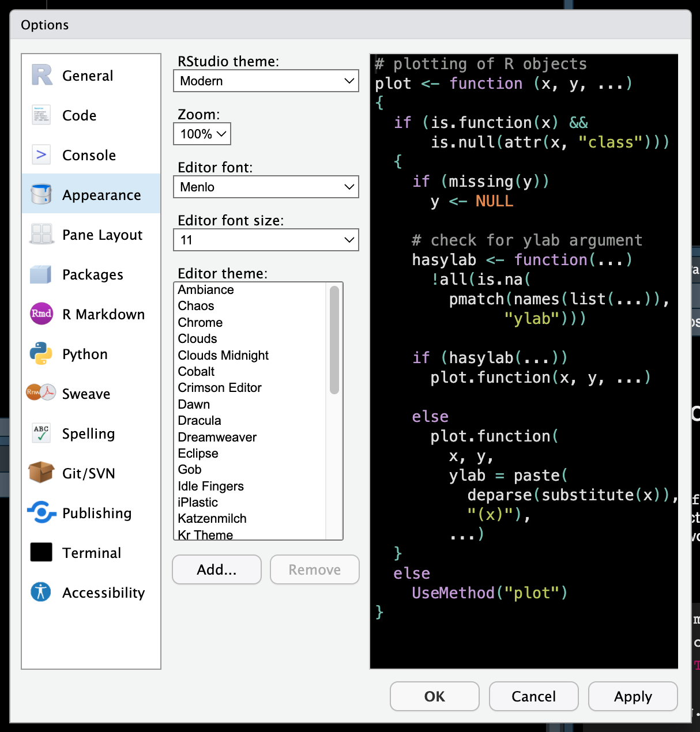Open the Editor font size dropdown

pyautogui.click(x=265, y=240)
